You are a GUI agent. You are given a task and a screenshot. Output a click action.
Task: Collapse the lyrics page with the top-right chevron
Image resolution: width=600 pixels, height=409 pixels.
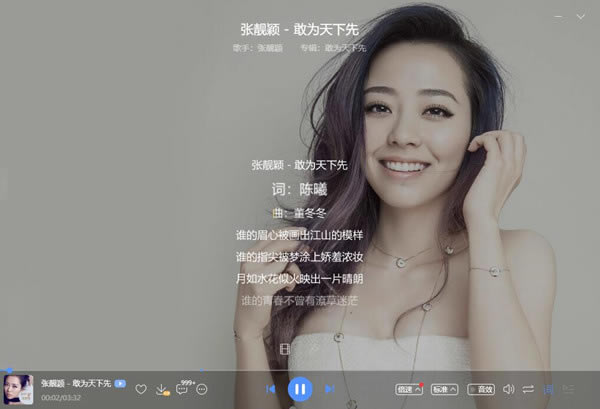(x=580, y=17)
